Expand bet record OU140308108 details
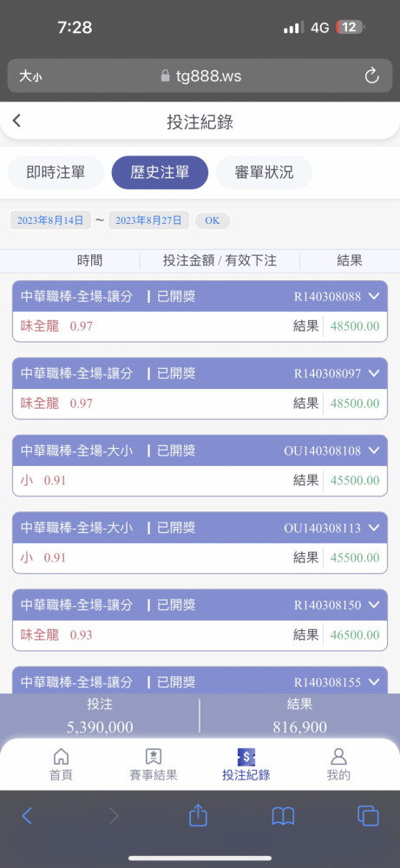 374,450
